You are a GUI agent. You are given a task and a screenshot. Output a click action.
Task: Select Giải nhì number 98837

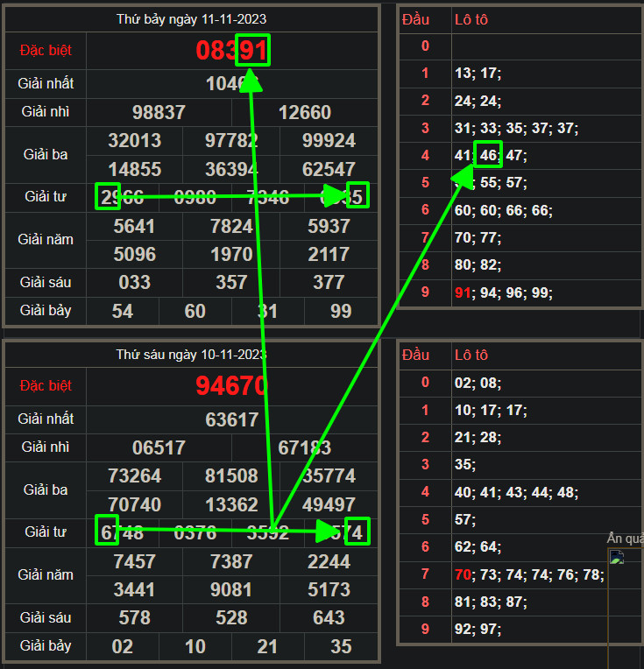[x=159, y=113]
